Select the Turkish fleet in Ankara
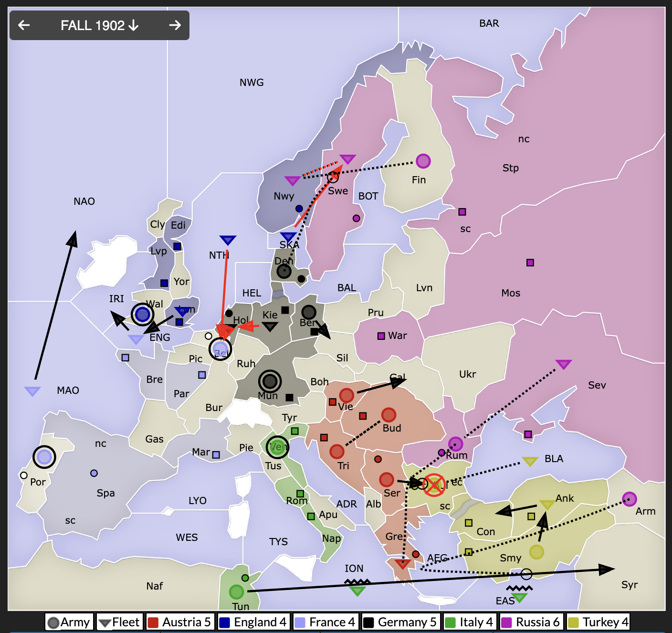 pos(547,505)
